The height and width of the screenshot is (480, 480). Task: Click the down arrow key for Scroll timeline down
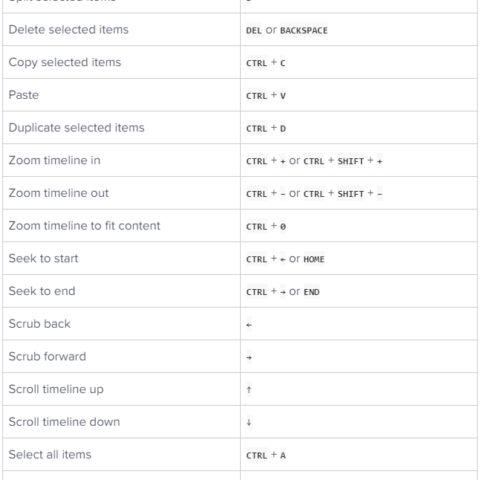pos(249,422)
